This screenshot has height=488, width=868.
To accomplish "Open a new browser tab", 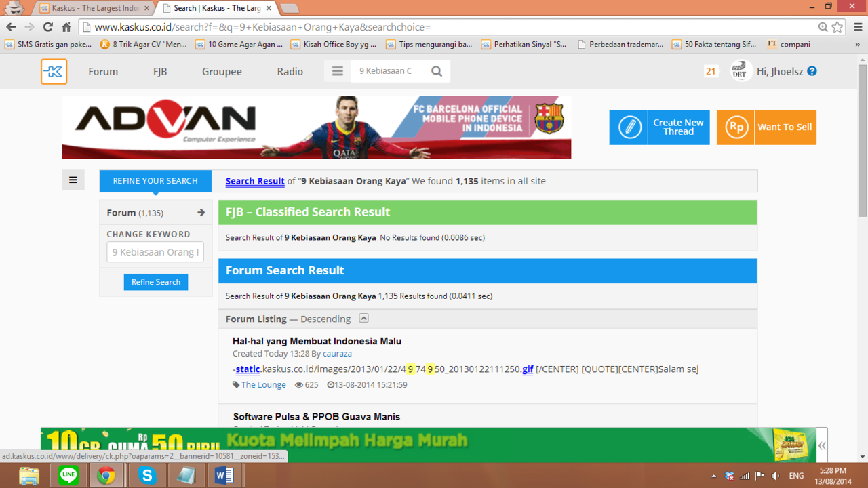I will (290, 8).
